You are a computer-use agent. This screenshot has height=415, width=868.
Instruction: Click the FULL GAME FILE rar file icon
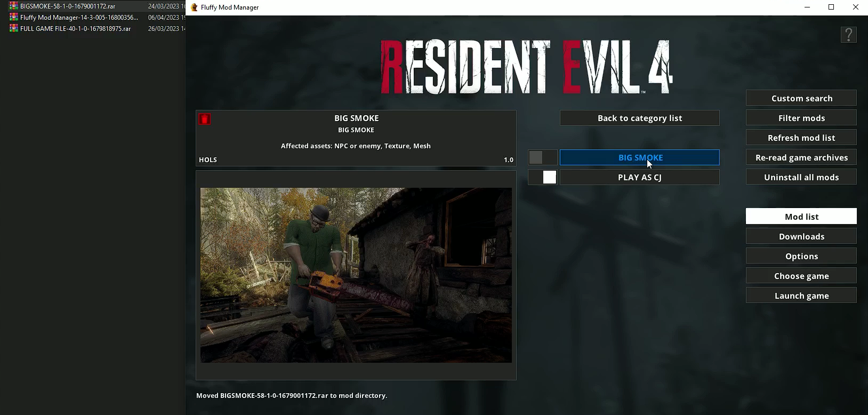coord(14,28)
